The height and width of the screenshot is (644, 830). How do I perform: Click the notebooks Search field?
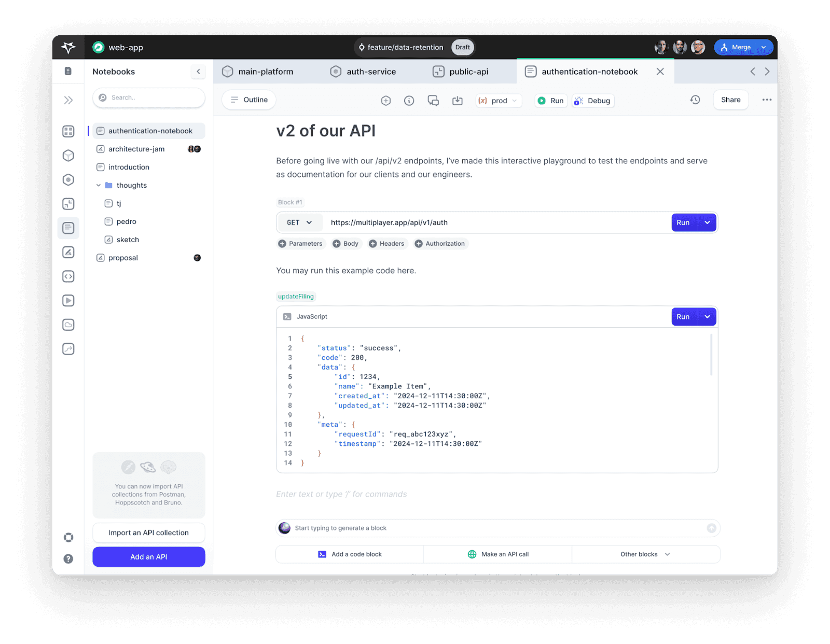[149, 97]
